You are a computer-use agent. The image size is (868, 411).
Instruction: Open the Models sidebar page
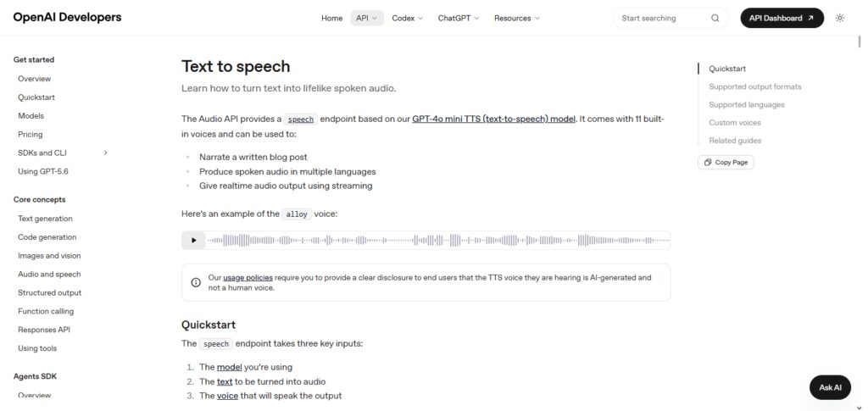(31, 115)
